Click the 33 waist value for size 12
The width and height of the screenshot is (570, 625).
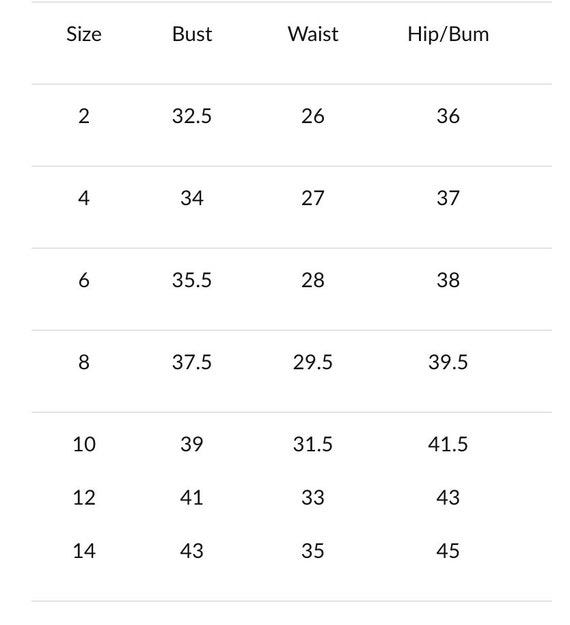coord(313,498)
